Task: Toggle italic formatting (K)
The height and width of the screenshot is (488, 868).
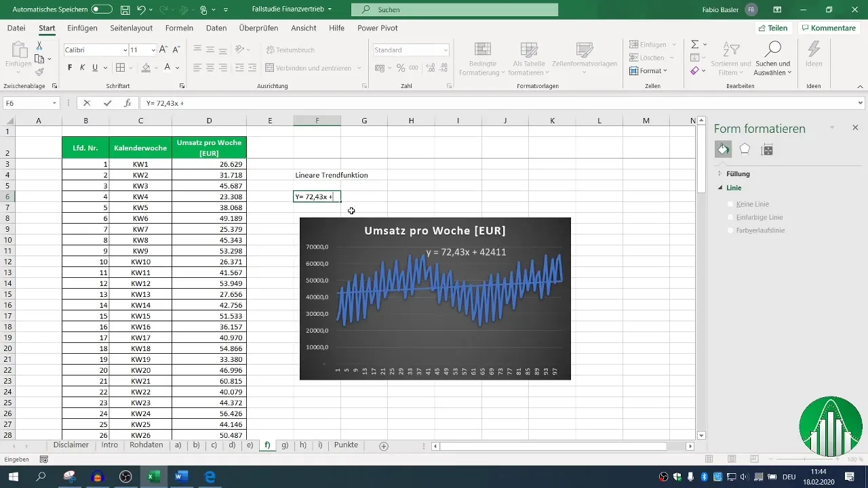Action: click(x=82, y=68)
